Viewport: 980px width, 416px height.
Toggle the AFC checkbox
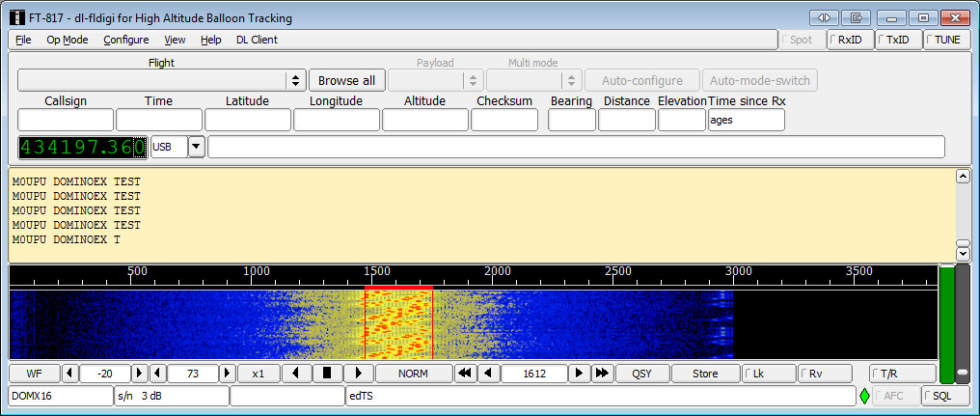click(x=896, y=396)
